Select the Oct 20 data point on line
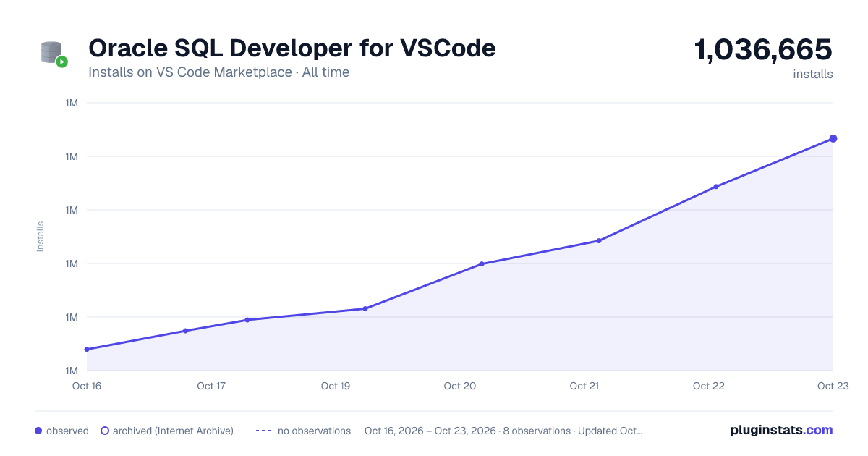Image resolution: width=868 pixels, height=456 pixels. 482,264
